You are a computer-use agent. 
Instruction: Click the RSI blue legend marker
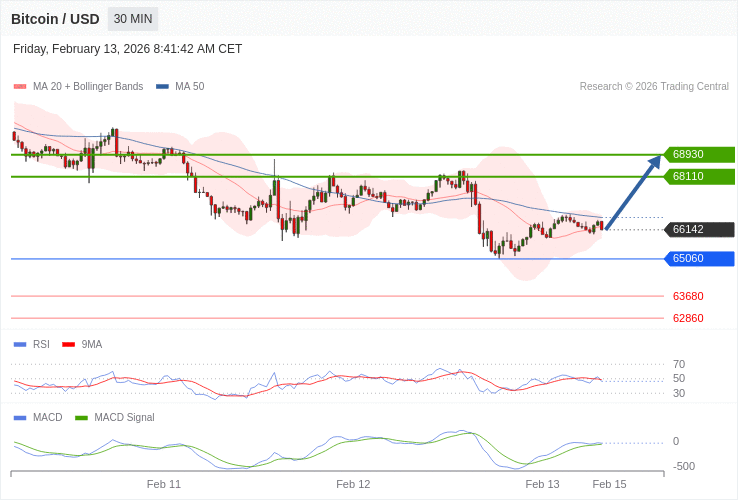point(20,345)
